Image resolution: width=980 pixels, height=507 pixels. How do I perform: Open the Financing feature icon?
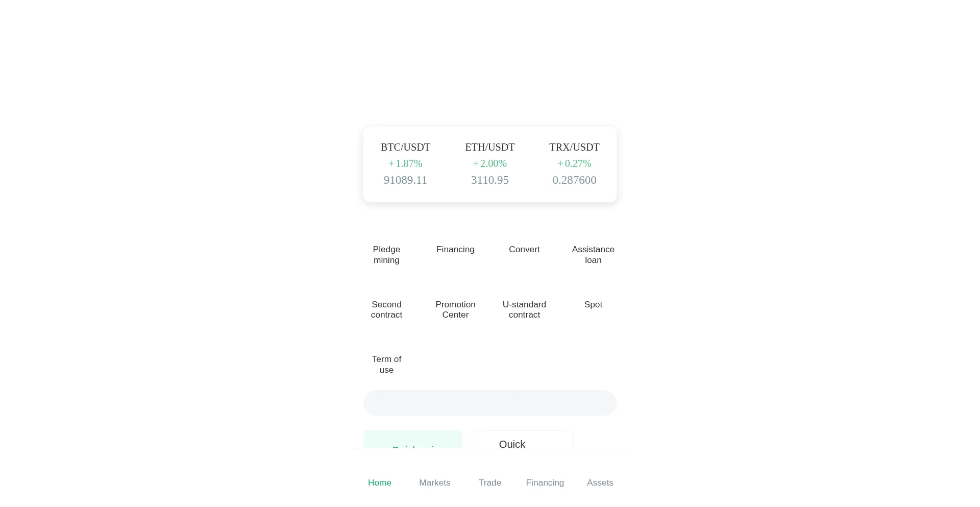(455, 250)
